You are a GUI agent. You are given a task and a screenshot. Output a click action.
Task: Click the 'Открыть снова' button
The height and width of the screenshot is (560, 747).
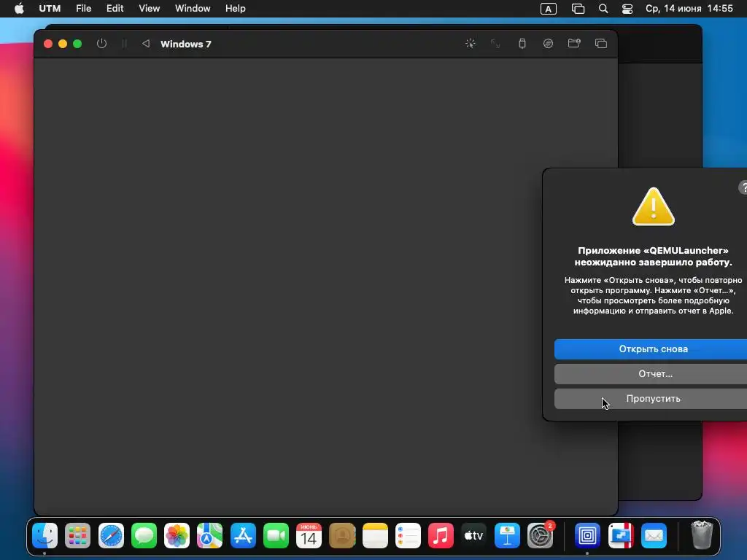coord(651,349)
